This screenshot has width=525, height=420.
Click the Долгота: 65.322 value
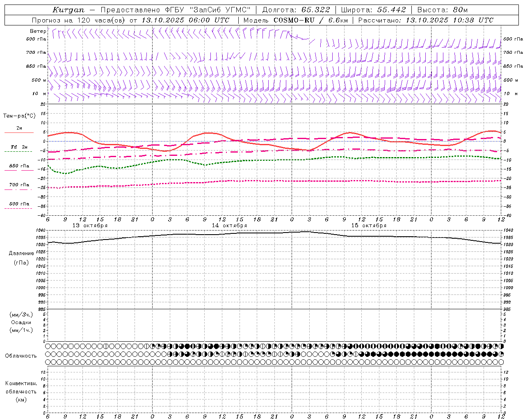coord(296,10)
